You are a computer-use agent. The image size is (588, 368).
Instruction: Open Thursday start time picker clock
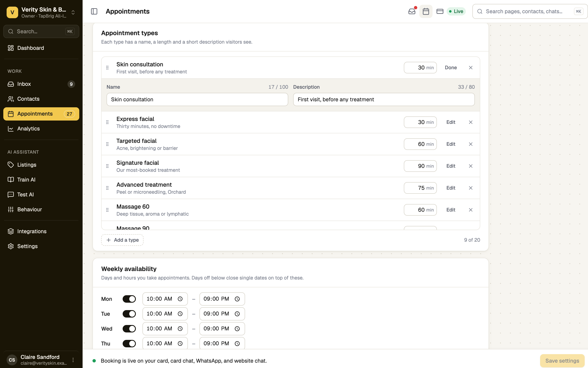tap(180, 343)
